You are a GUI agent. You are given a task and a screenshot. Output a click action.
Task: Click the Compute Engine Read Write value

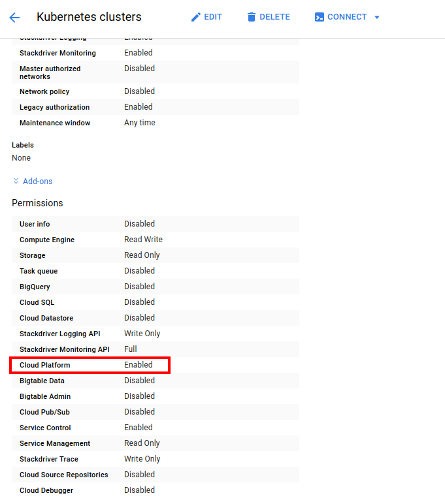pos(143,240)
